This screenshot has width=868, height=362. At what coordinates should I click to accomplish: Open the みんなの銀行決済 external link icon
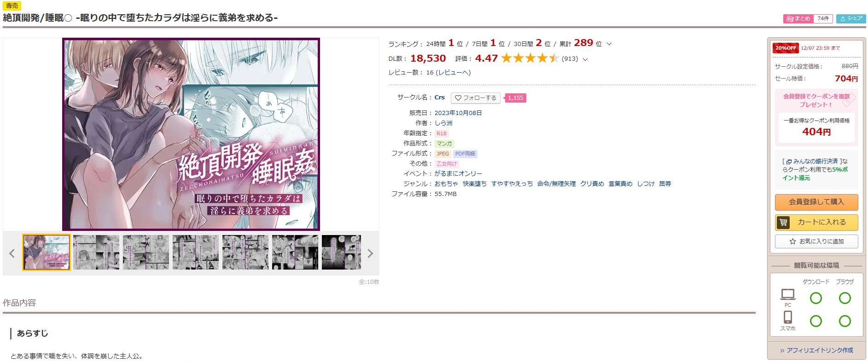tap(789, 162)
